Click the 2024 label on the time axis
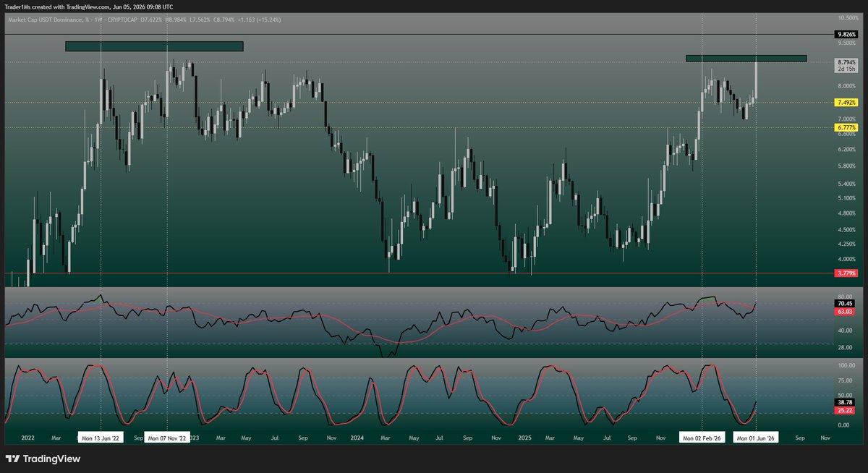This screenshot has height=473, width=868. (357, 438)
